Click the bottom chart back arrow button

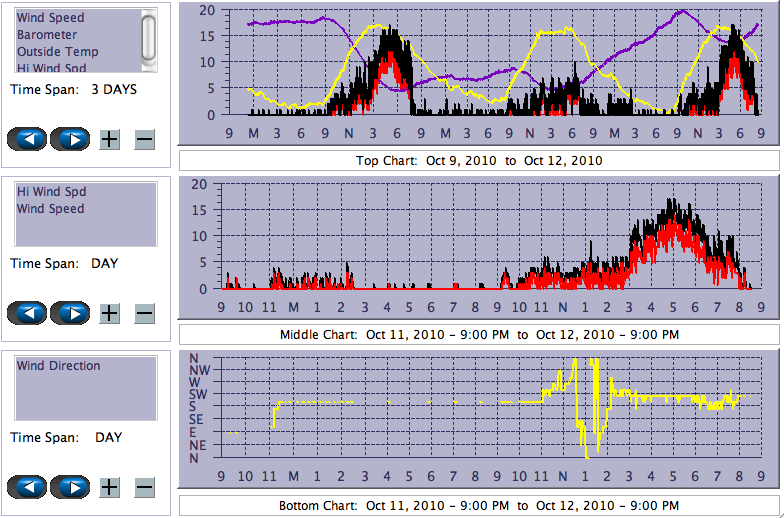tap(27, 487)
